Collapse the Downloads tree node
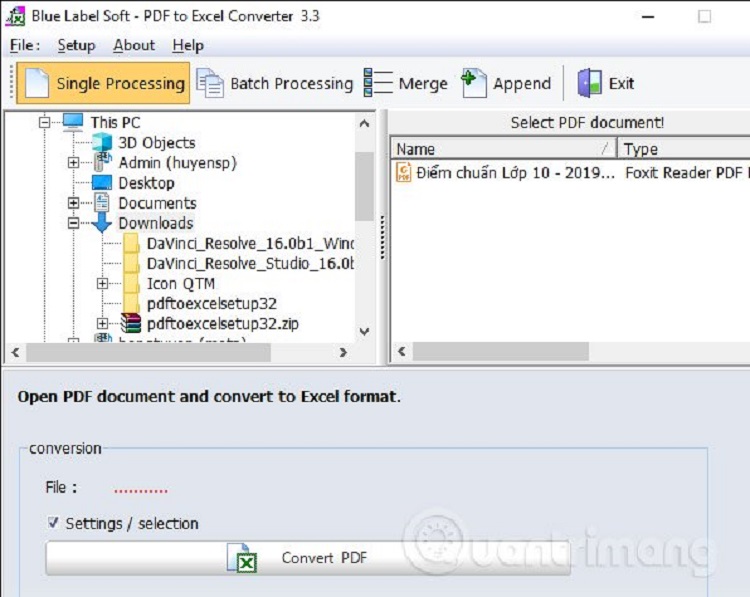This screenshot has height=597, width=750. (73, 223)
